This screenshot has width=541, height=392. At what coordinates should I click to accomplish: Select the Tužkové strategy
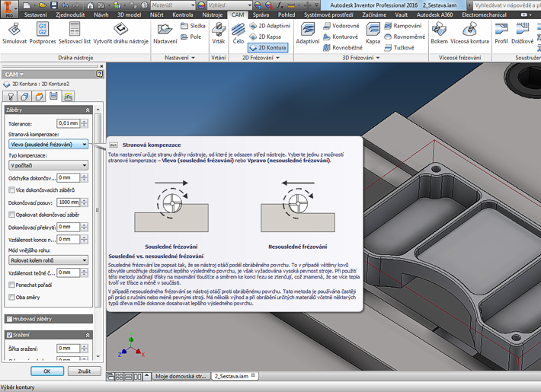click(399, 48)
